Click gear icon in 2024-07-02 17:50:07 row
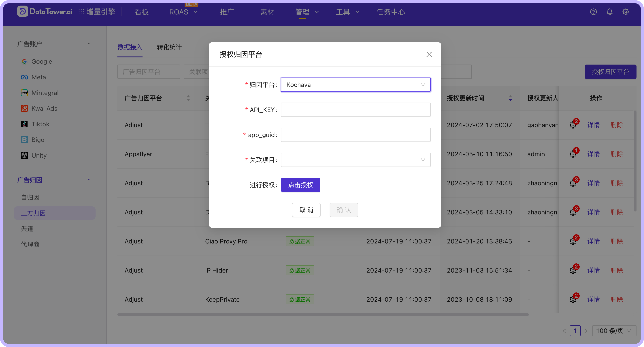Screen dimensions: 644x347 coord(573,125)
